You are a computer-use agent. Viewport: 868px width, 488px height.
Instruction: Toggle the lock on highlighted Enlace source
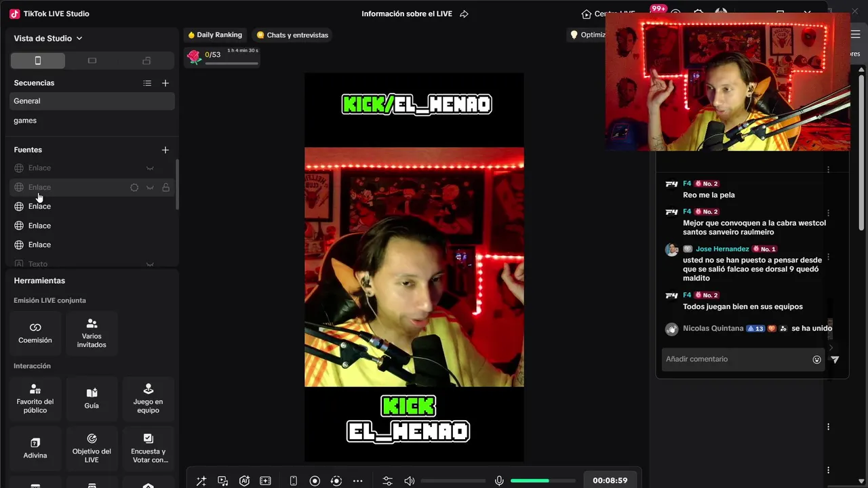165,188
